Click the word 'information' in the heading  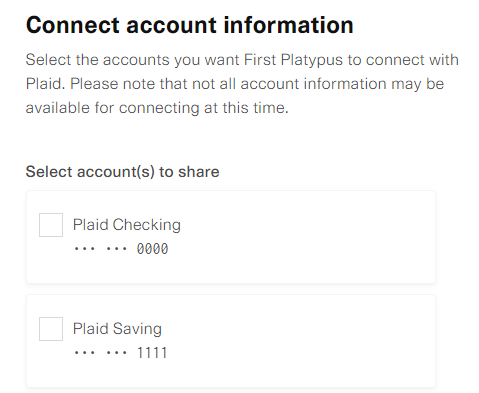click(288, 25)
